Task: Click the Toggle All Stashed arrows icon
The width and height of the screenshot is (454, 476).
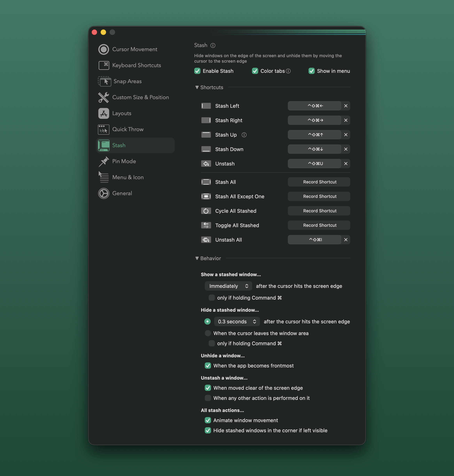Action: [x=206, y=225]
